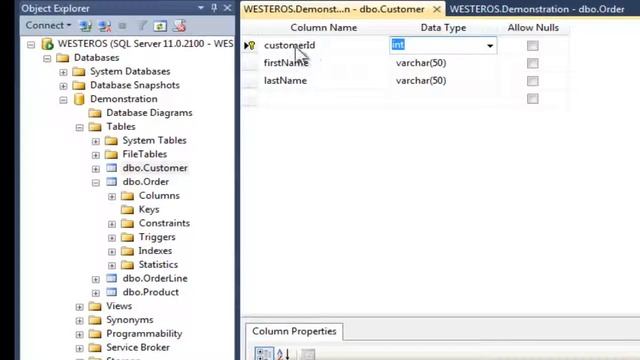Image resolution: width=640 pixels, height=360 pixels.
Task: Select the Column Properties tab
Action: (x=294, y=331)
